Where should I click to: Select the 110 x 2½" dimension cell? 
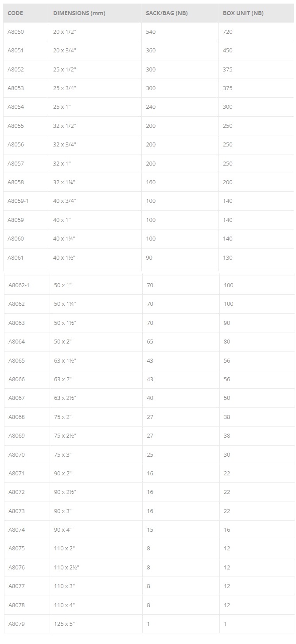(66, 568)
